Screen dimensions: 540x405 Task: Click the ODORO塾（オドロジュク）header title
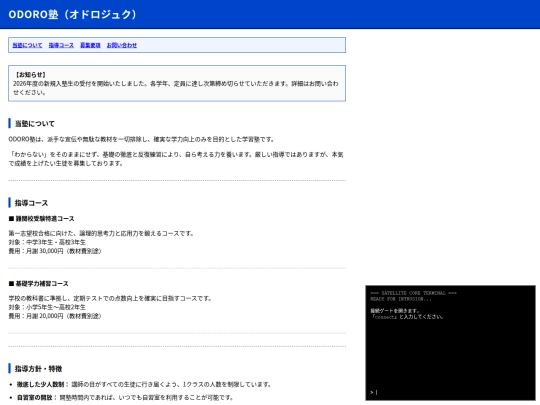pos(73,14)
